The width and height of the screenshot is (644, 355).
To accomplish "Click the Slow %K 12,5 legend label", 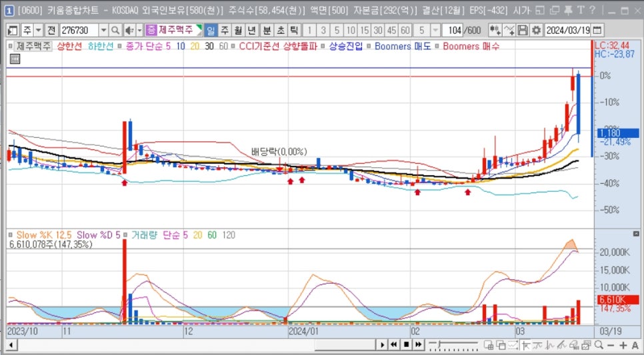I will pos(44,235).
